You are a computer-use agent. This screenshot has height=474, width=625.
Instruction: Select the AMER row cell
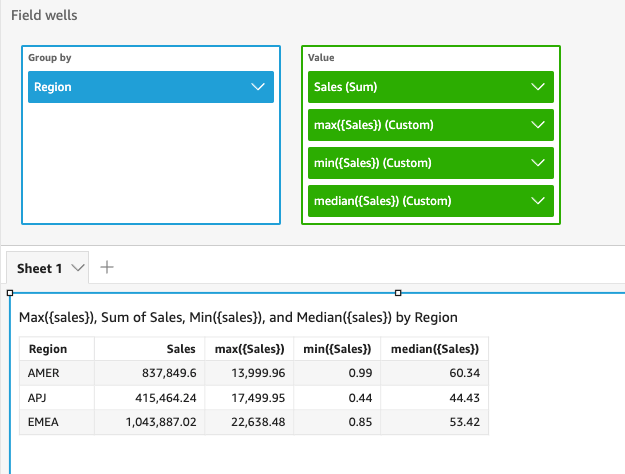[45, 373]
